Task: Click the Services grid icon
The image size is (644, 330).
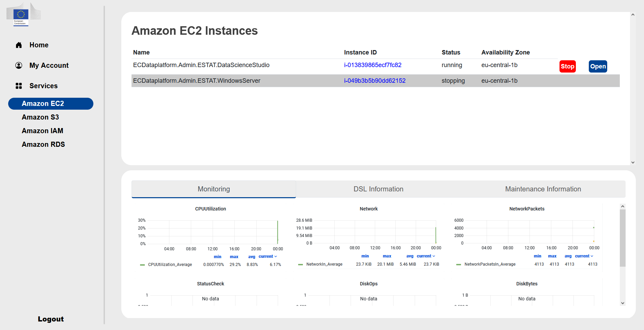Action: 19,86
